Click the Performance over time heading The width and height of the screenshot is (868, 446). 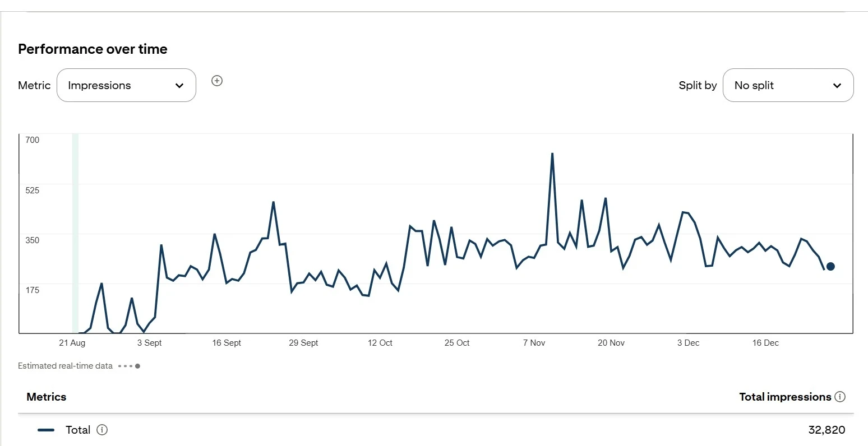pyautogui.click(x=93, y=49)
